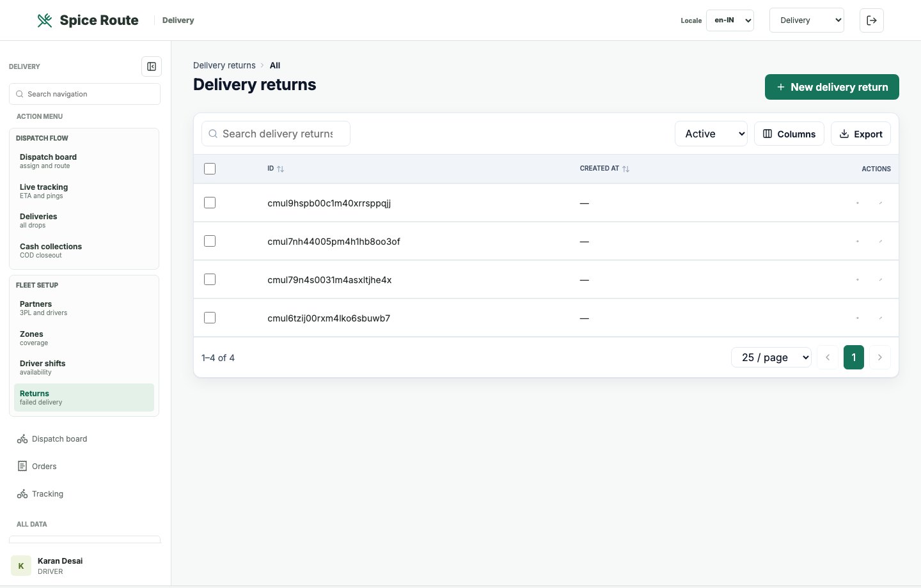Click ID text cmul79n4s0031m4asxltjhe4x

[x=329, y=280]
